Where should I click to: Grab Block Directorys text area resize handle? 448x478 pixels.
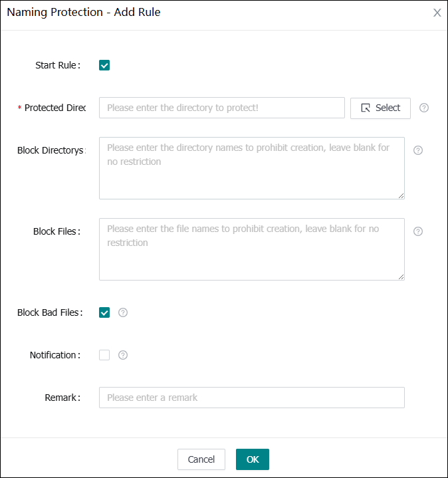[401, 195]
